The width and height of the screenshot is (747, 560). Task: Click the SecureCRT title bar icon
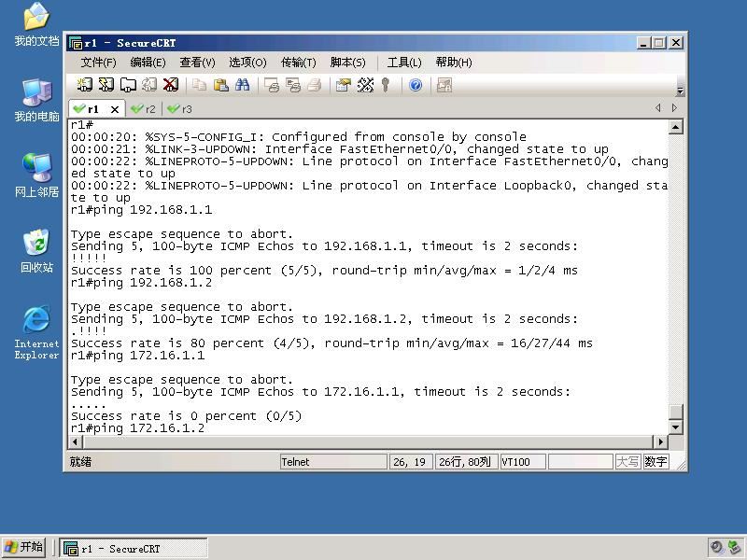(x=76, y=43)
